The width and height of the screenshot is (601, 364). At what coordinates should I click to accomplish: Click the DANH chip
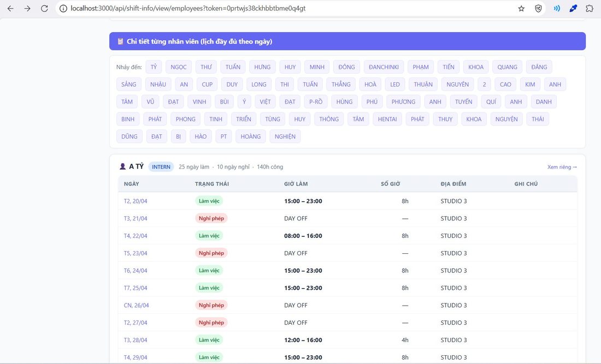click(544, 102)
